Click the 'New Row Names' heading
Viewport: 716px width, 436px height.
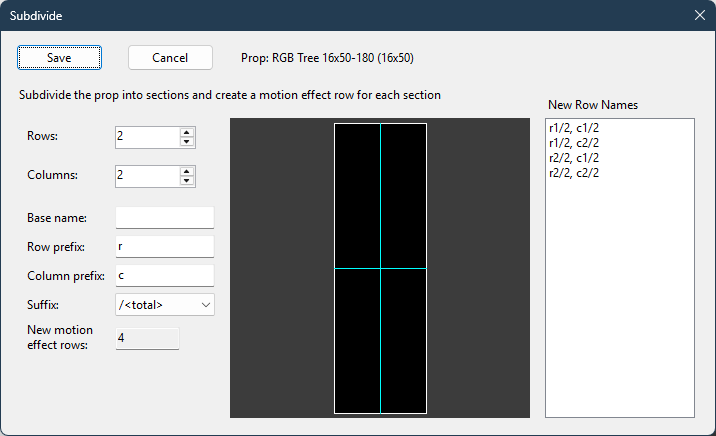tap(593, 105)
